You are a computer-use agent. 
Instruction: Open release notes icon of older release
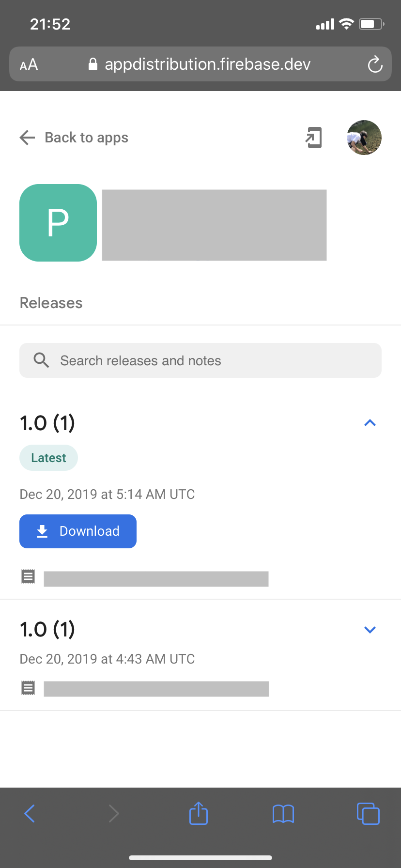tap(28, 688)
